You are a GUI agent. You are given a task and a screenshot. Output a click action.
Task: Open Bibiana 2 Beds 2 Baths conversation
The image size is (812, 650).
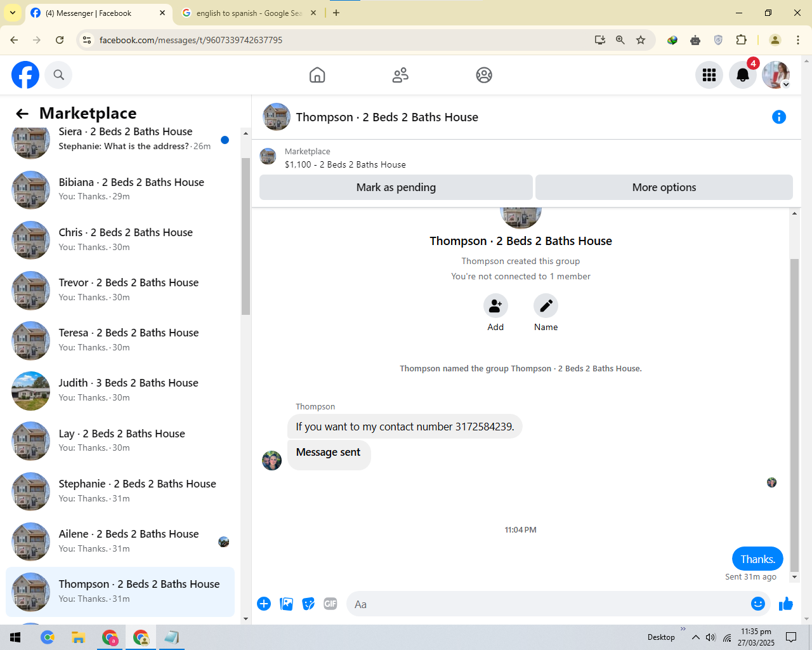pyautogui.click(x=121, y=189)
